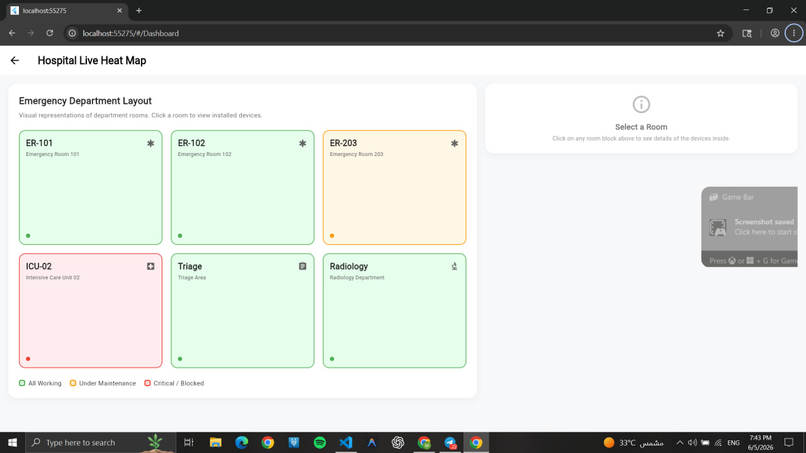This screenshot has width=806, height=453.
Task: Open Telegram from the taskbar
Action: [450, 443]
